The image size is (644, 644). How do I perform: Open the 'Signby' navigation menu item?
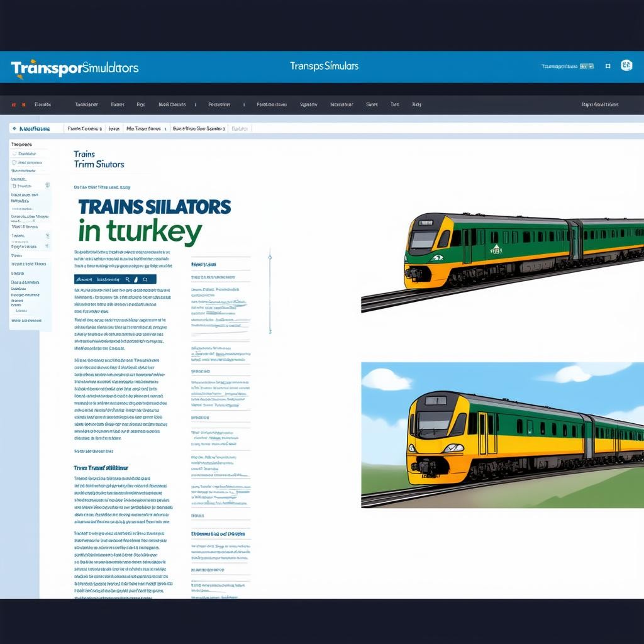(308, 105)
